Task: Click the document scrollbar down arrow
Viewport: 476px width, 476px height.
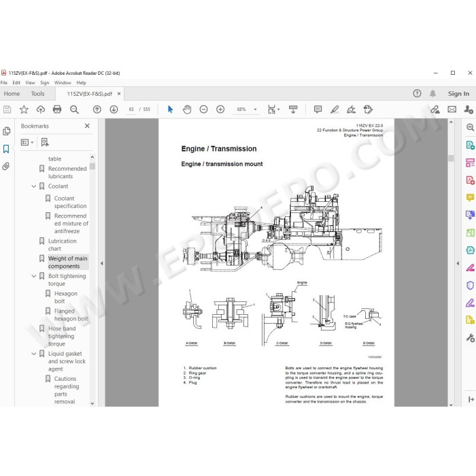Action: 451,405
